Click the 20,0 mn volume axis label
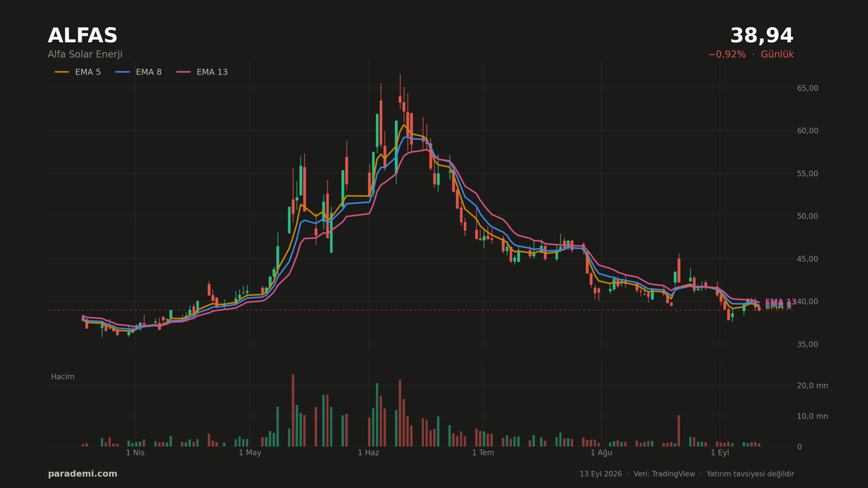Viewport: 868px width, 488px height. click(812, 386)
